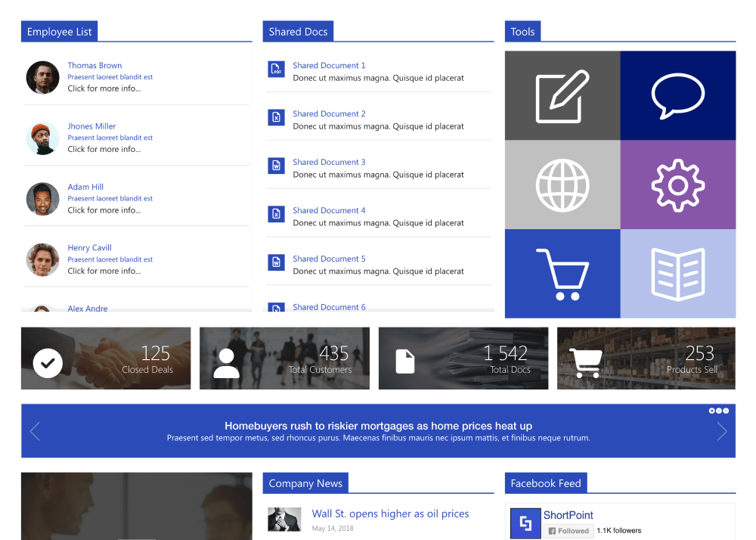Open the Shared Document 3 link

coord(329,162)
